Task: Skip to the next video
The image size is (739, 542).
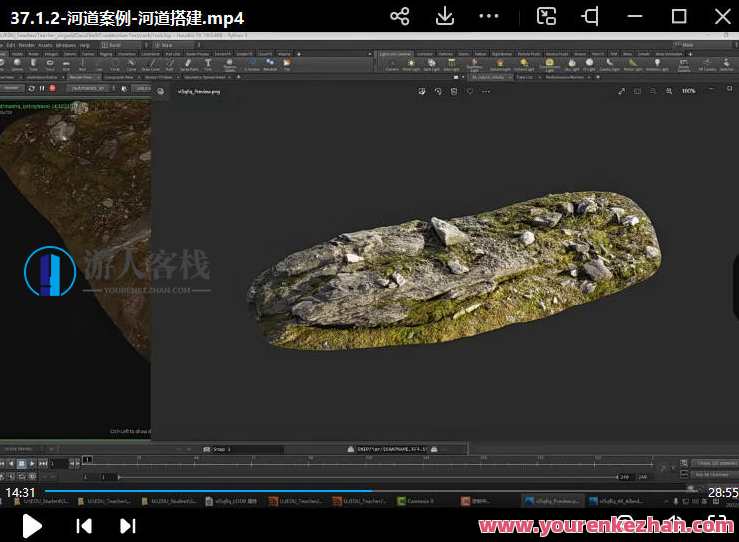Action: (128, 525)
